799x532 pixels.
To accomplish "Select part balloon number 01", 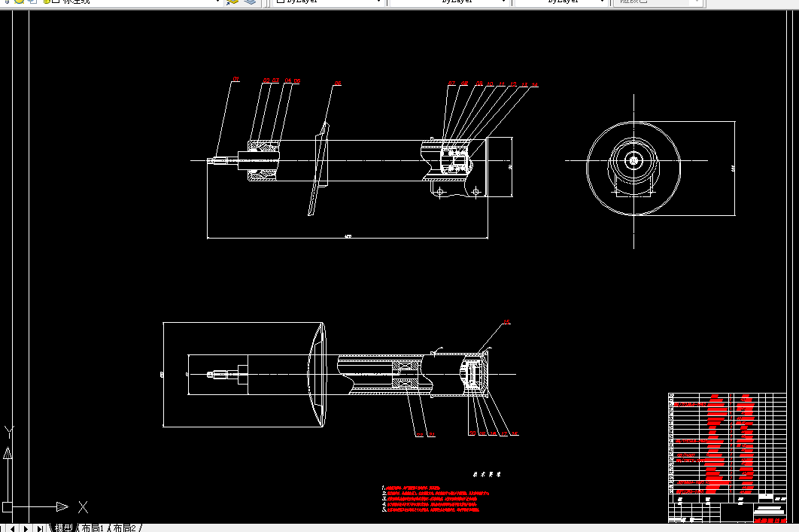I will coord(236,79).
